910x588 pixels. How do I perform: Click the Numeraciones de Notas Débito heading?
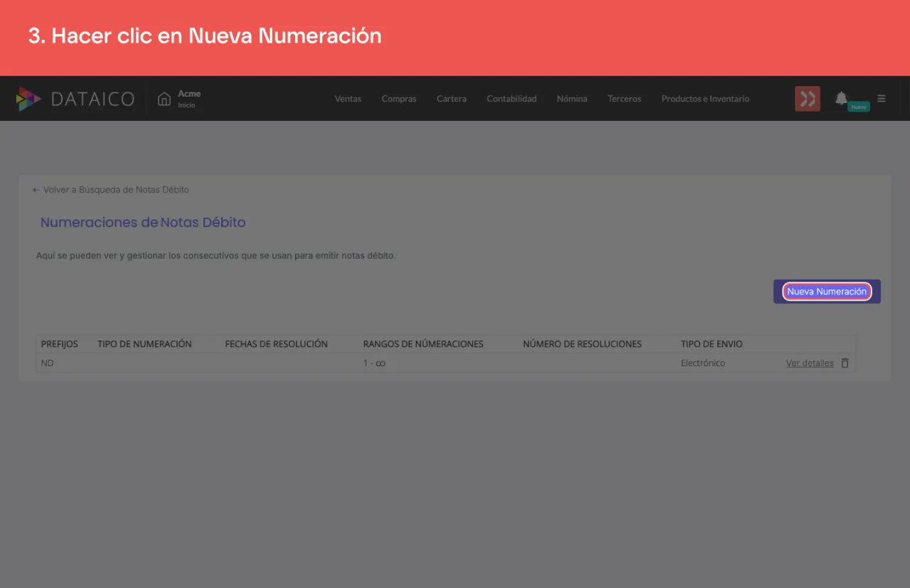click(x=143, y=223)
